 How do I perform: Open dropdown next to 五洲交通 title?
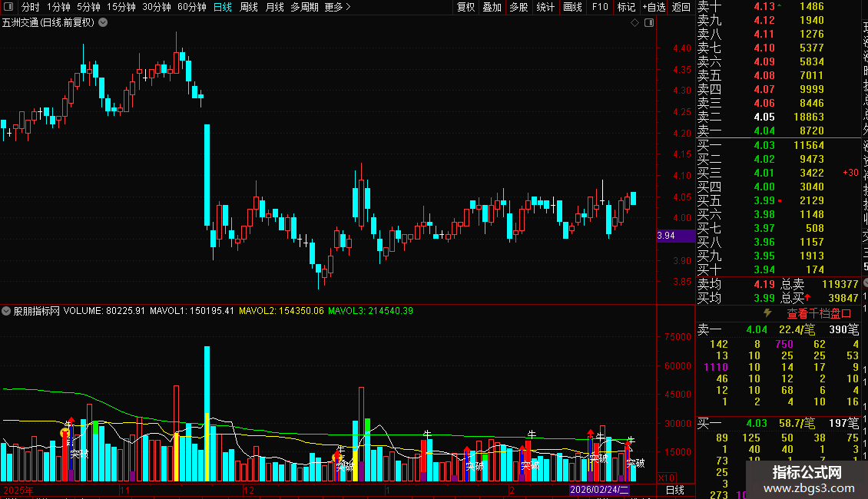pos(103,23)
